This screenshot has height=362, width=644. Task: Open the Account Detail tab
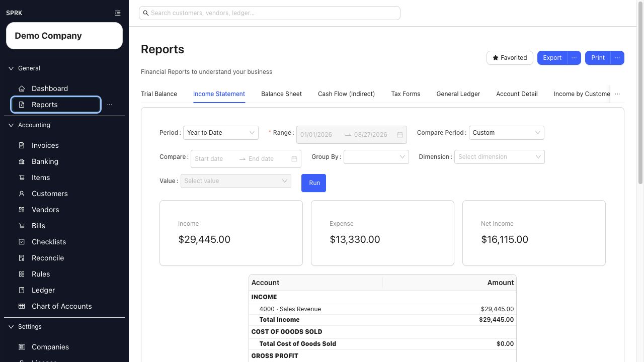click(517, 94)
